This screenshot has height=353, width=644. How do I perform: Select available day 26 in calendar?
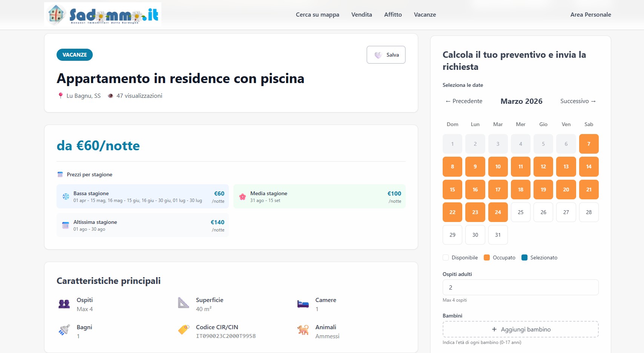(543, 212)
